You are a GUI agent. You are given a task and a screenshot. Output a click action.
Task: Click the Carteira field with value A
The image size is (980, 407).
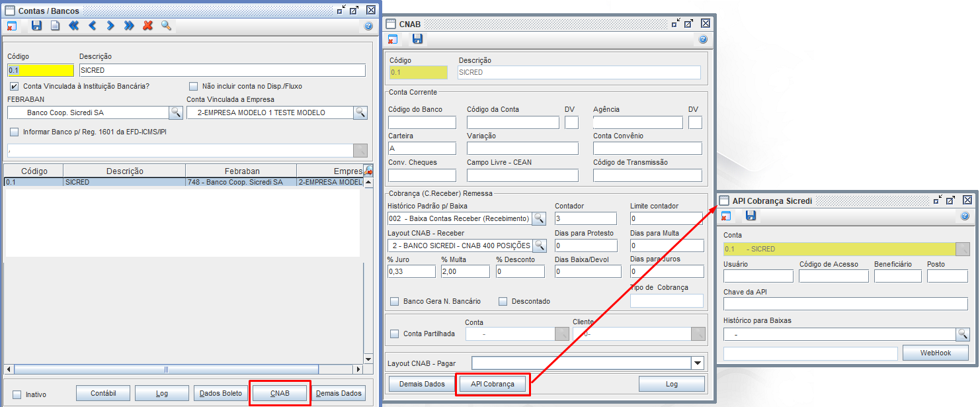pos(422,148)
